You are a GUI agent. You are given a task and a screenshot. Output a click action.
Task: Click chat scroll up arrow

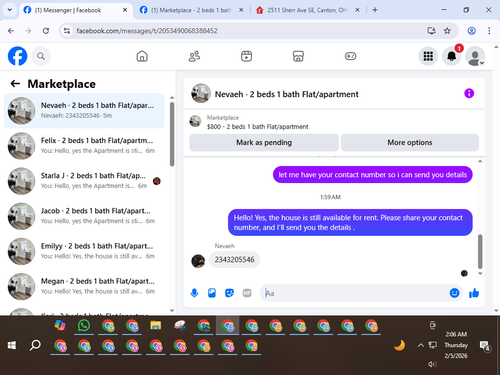coord(480,161)
